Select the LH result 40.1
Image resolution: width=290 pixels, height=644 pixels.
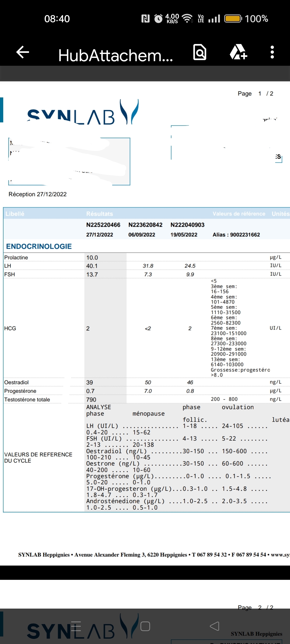click(92, 266)
